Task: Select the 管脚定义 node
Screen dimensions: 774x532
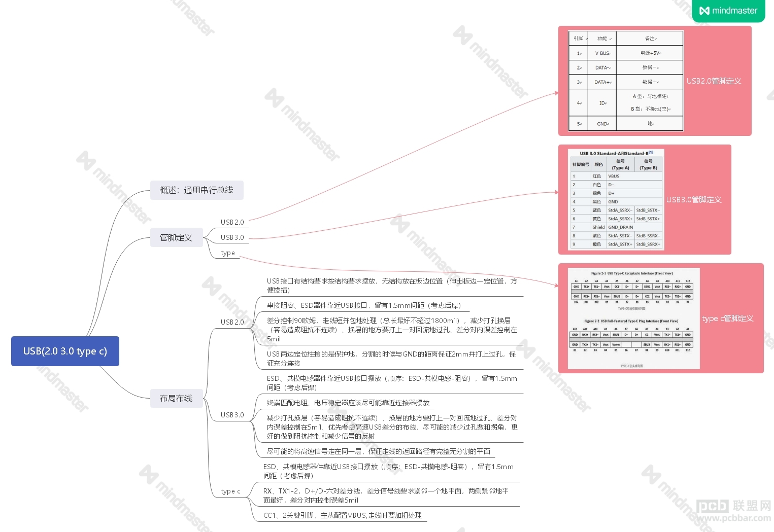Action: tap(176, 237)
